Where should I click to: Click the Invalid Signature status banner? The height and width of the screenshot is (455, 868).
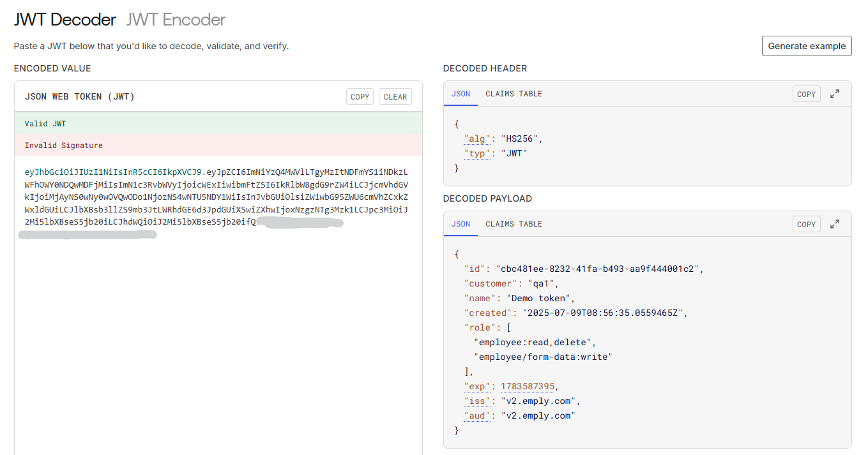[217, 145]
